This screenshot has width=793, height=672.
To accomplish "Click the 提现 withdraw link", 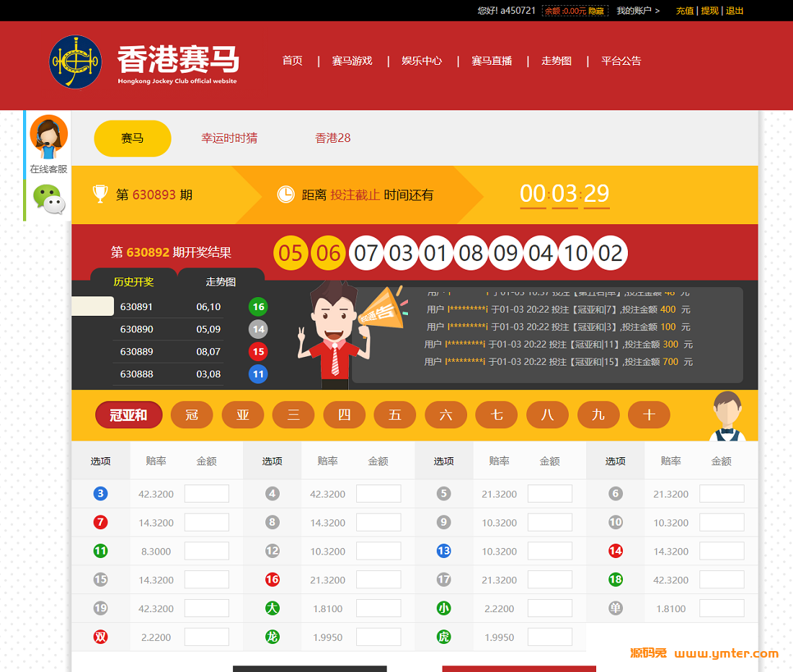I will pyautogui.click(x=709, y=11).
